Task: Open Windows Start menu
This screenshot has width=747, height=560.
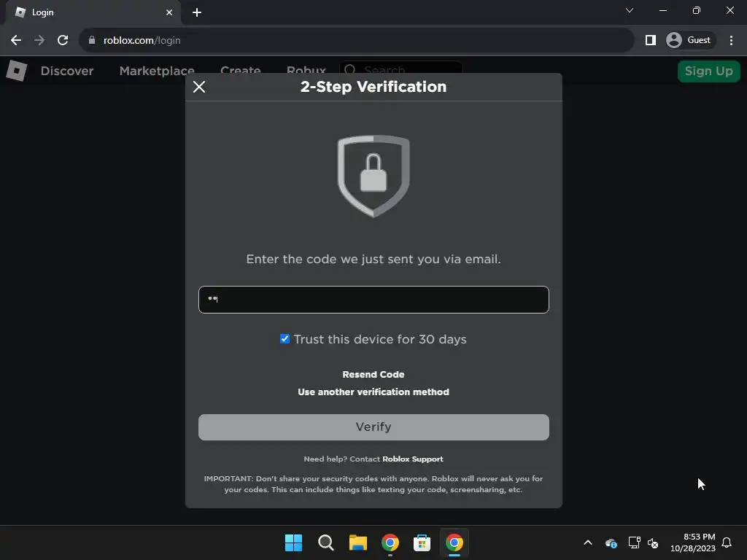Action: 293,542
